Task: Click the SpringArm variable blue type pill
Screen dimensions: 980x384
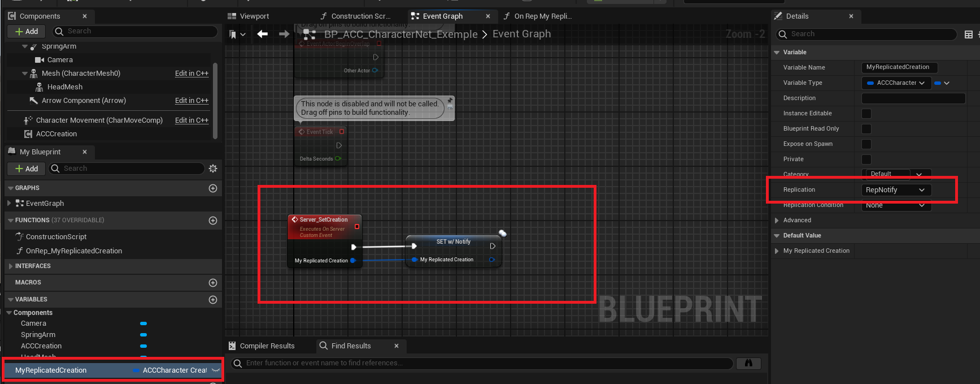Action: click(x=143, y=335)
